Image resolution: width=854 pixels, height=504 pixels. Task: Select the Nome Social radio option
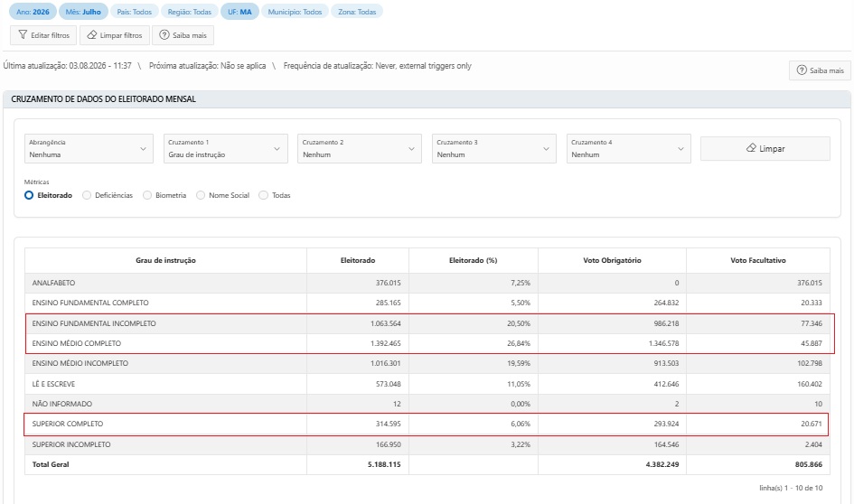pos(201,195)
